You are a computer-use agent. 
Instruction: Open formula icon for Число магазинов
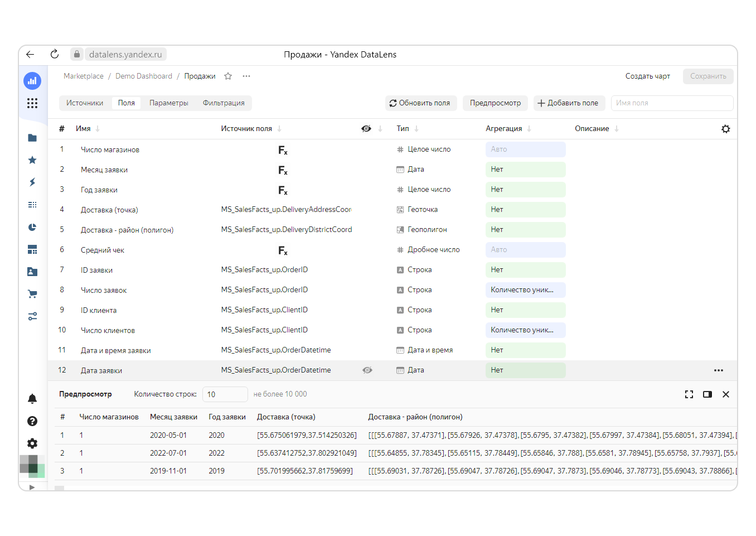(283, 150)
